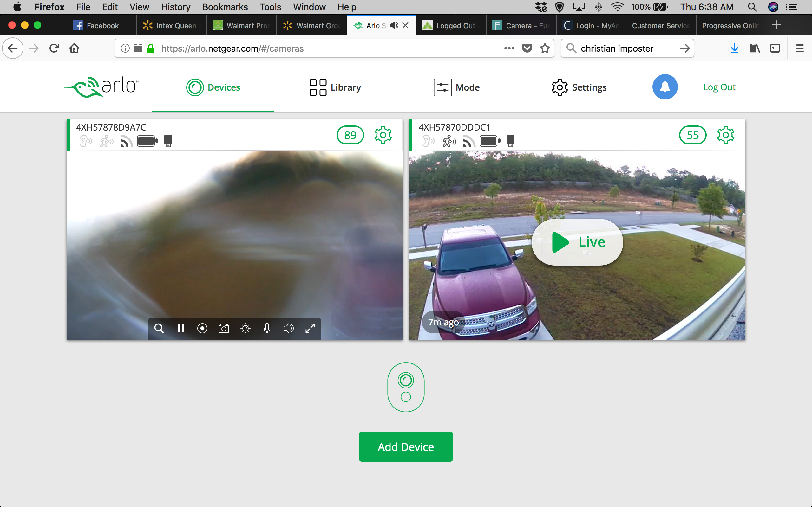This screenshot has width=812, height=507.
Task: Open the brightness control on the video
Action: 245,328
